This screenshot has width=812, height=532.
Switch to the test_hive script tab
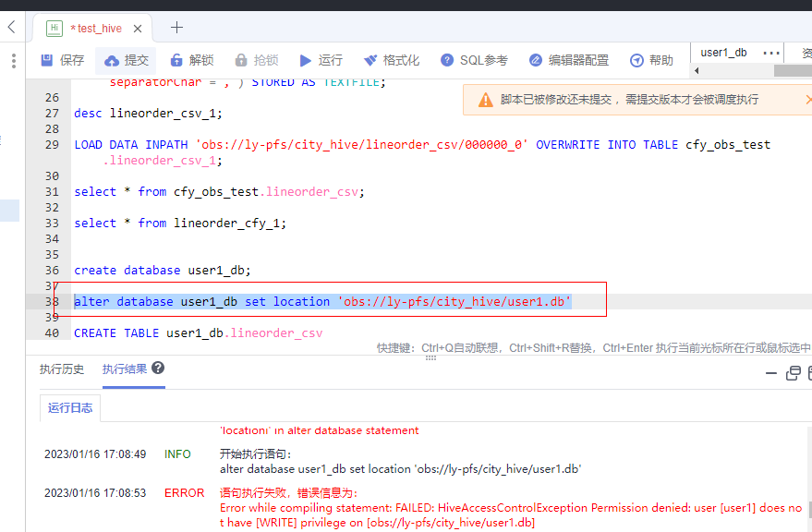coord(96,29)
